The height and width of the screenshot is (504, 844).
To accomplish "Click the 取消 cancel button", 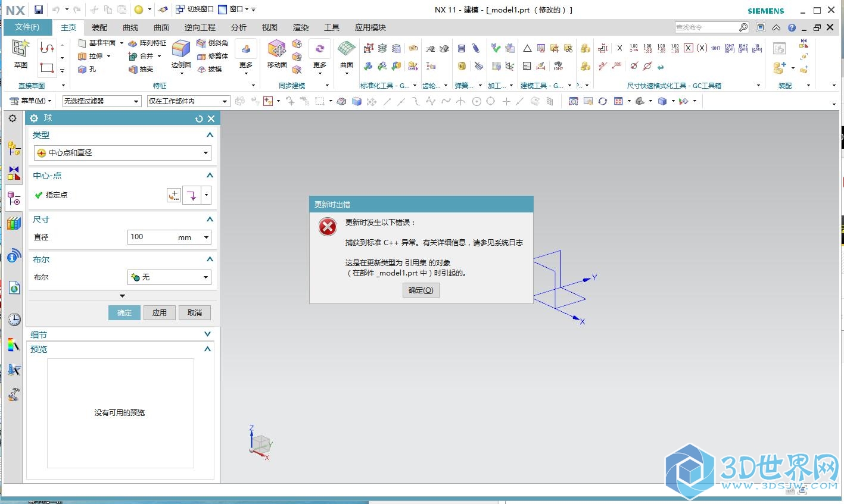I will pos(195,313).
